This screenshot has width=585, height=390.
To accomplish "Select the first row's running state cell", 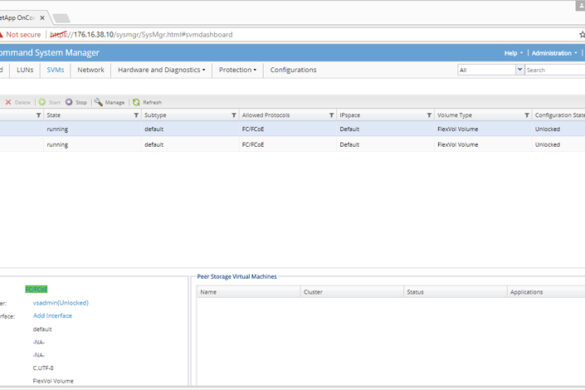I will (x=57, y=129).
